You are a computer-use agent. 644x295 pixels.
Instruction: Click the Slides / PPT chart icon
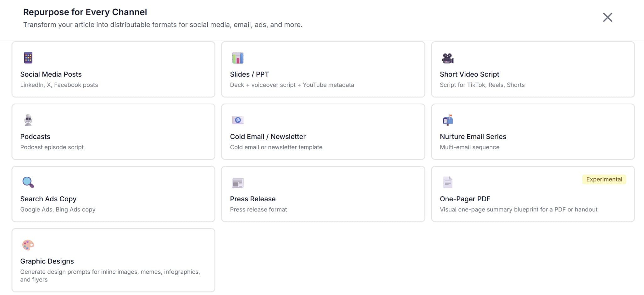pyautogui.click(x=238, y=57)
